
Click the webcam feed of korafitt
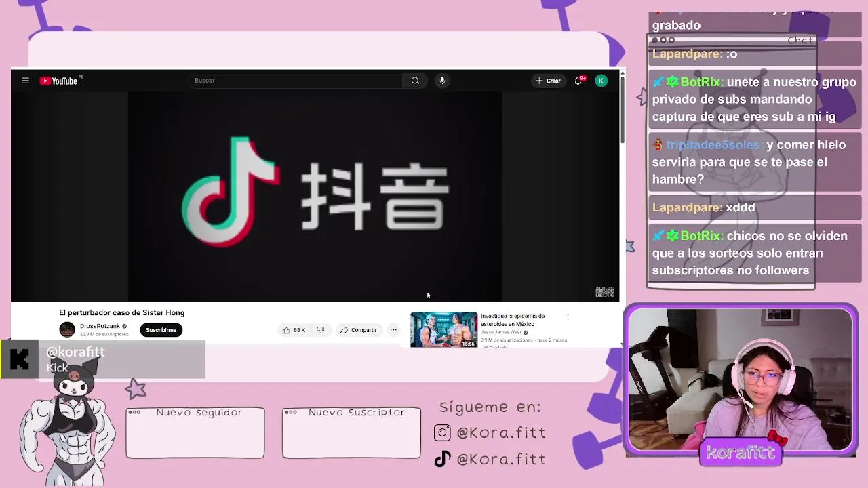pos(741,380)
